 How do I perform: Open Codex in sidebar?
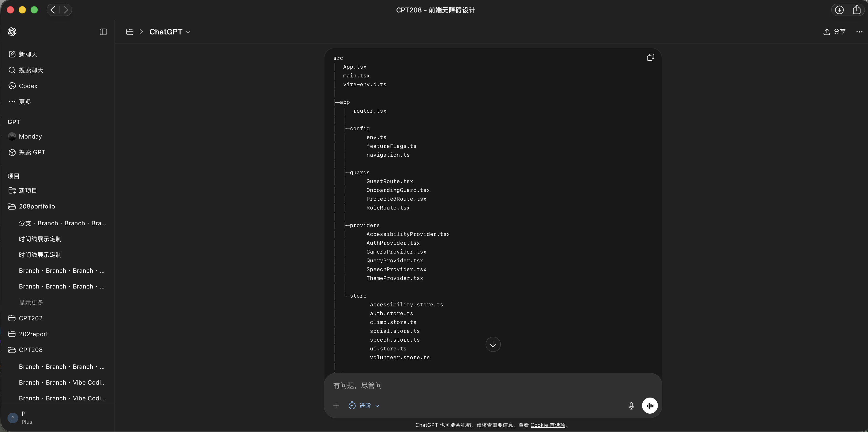pos(57,86)
